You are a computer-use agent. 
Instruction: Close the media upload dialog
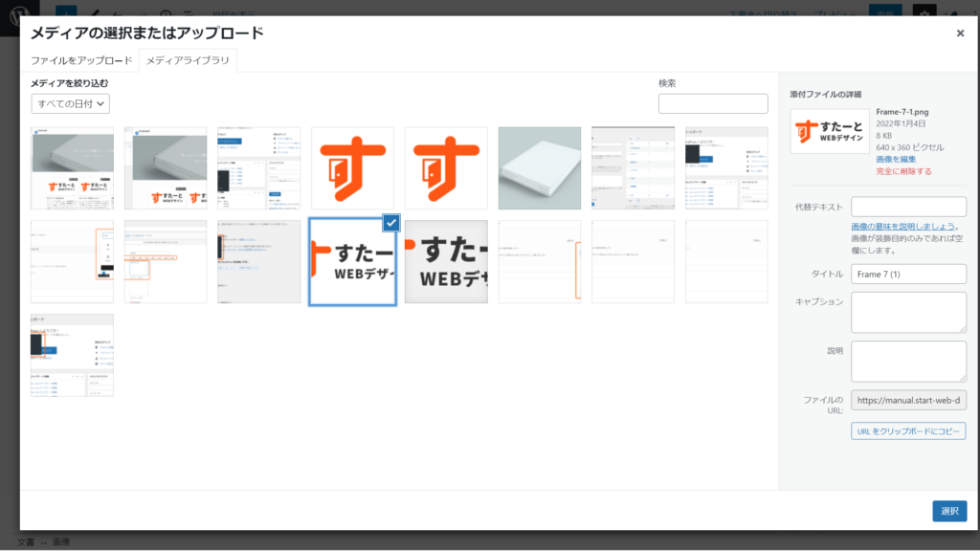[x=960, y=33]
